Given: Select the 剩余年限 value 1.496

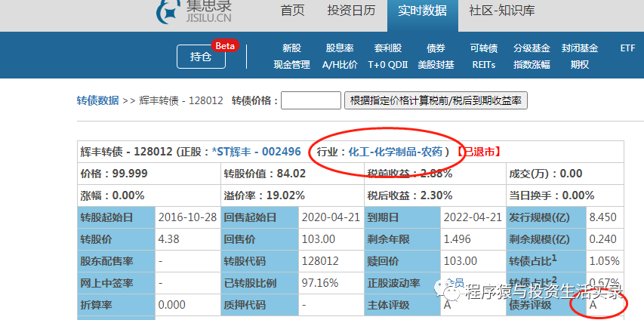Looking at the screenshot, I should pyautogui.click(x=457, y=239).
